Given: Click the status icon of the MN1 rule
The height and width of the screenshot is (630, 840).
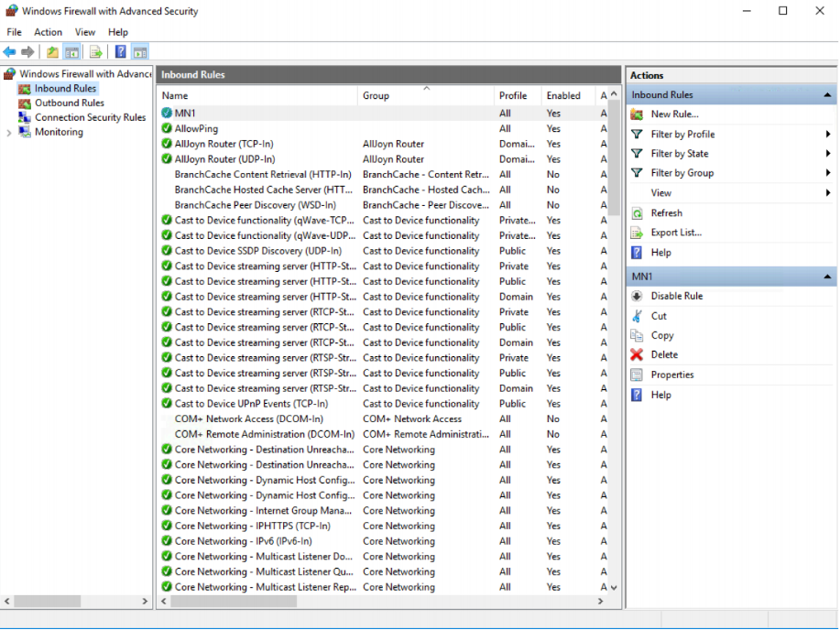Looking at the screenshot, I should point(167,113).
